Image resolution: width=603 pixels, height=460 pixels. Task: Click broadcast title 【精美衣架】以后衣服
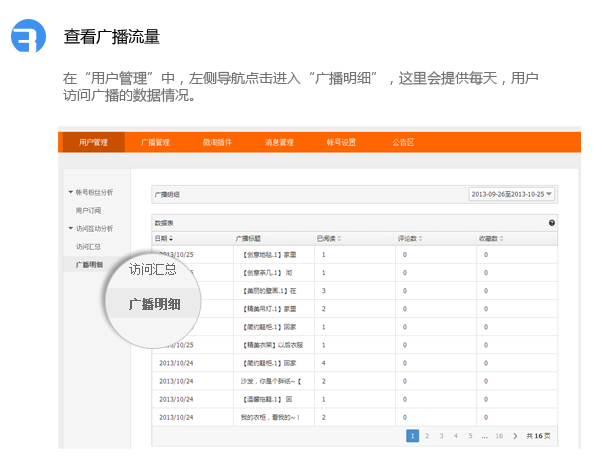[x=273, y=345]
